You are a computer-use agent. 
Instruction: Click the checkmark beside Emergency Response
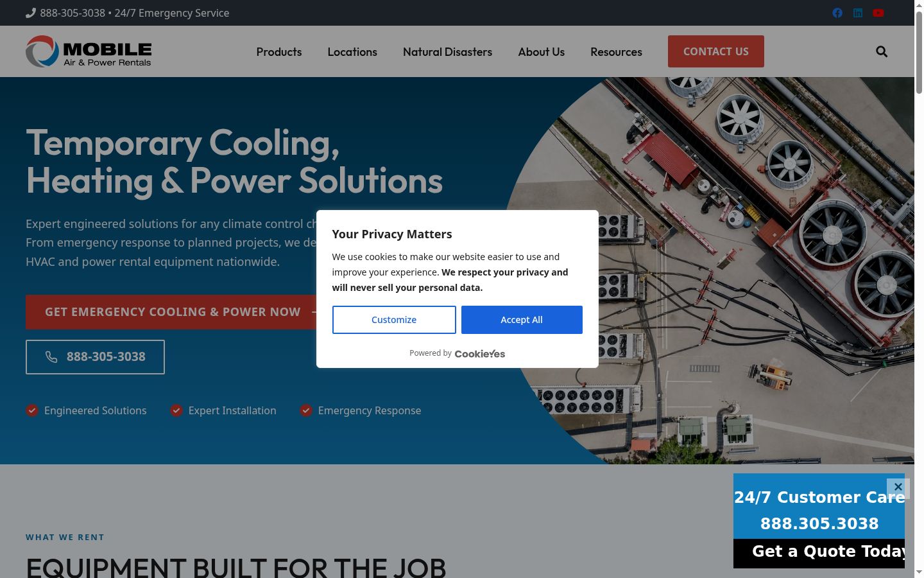(306, 410)
